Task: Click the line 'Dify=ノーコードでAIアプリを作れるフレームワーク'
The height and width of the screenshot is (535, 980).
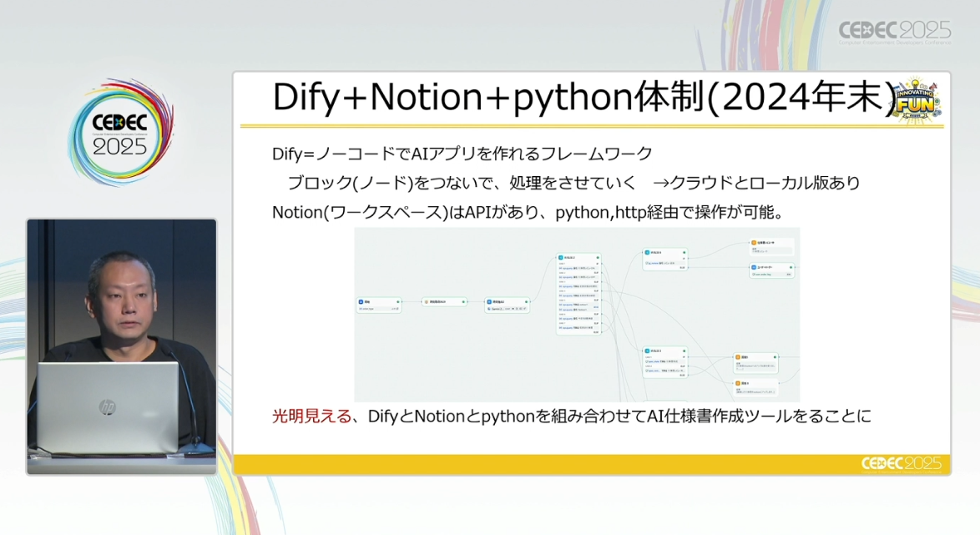Action: tap(462, 154)
